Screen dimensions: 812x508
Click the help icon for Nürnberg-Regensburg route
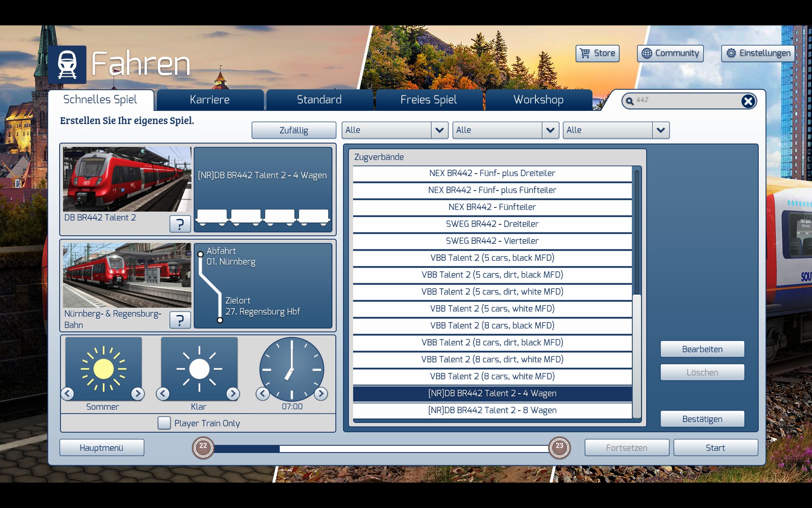click(x=180, y=320)
